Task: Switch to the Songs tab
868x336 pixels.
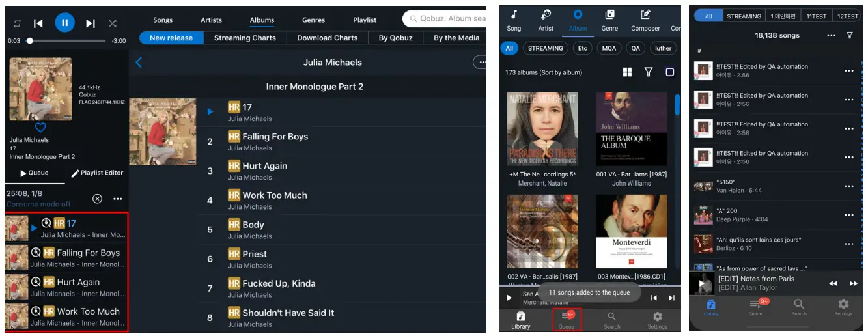Action: tap(163, 20)
